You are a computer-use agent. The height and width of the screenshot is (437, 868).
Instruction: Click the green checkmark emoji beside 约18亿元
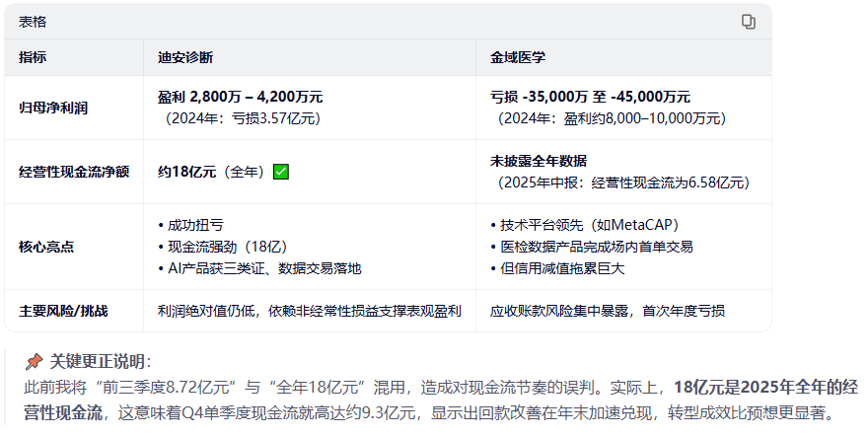pos(281,172)
